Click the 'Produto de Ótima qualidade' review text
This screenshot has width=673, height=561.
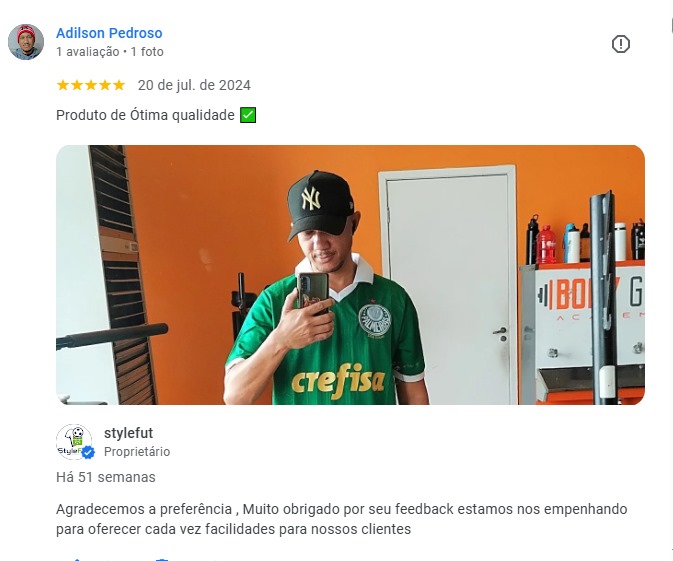click(145, 115)
